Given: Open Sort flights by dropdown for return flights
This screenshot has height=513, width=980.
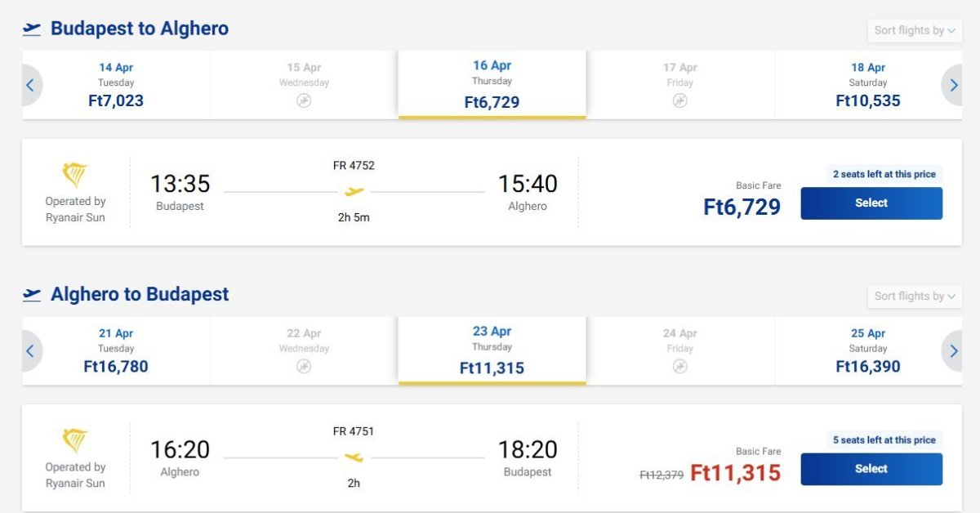Looking at the screenshot, I should point(914,297).
